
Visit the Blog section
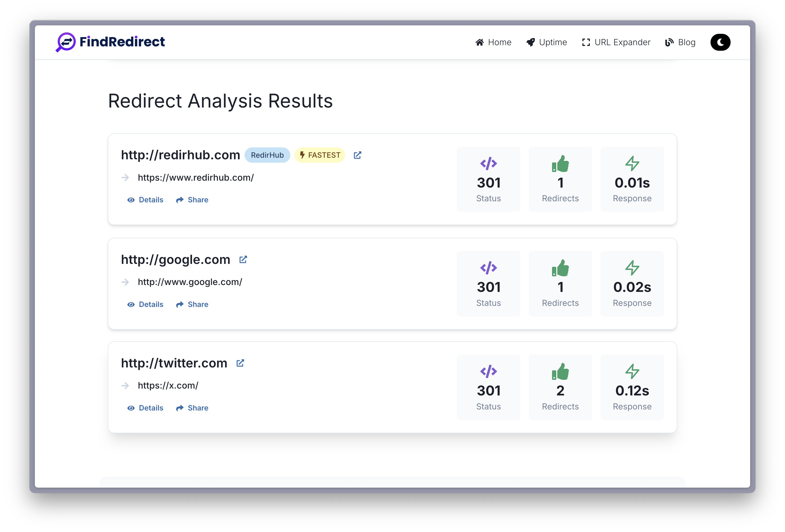coord(680,42)
